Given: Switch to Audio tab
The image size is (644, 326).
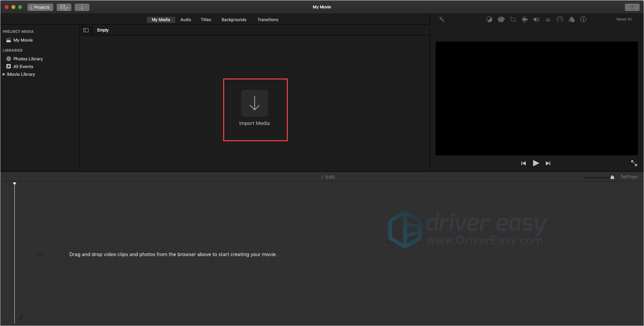Looking at the screenshot, I should pyautogui.click(x=186, y=20).
